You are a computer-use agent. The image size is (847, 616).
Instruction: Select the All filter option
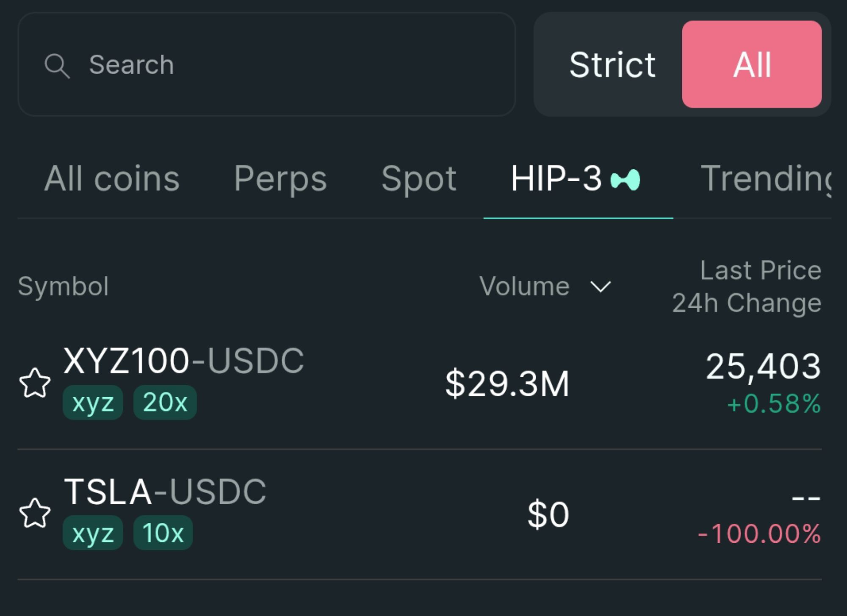pyautogui.click(x=752, y=65)
